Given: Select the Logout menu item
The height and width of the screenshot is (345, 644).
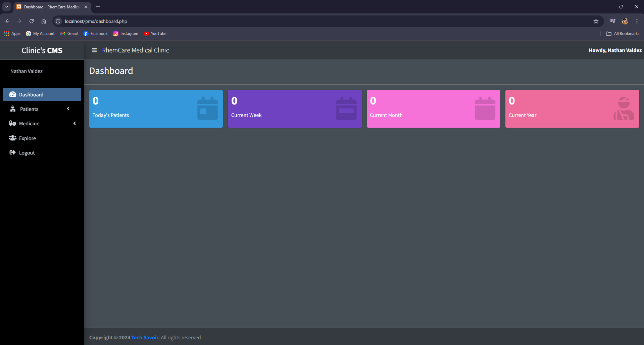Looking at the screenshot, I should [27, 153].
